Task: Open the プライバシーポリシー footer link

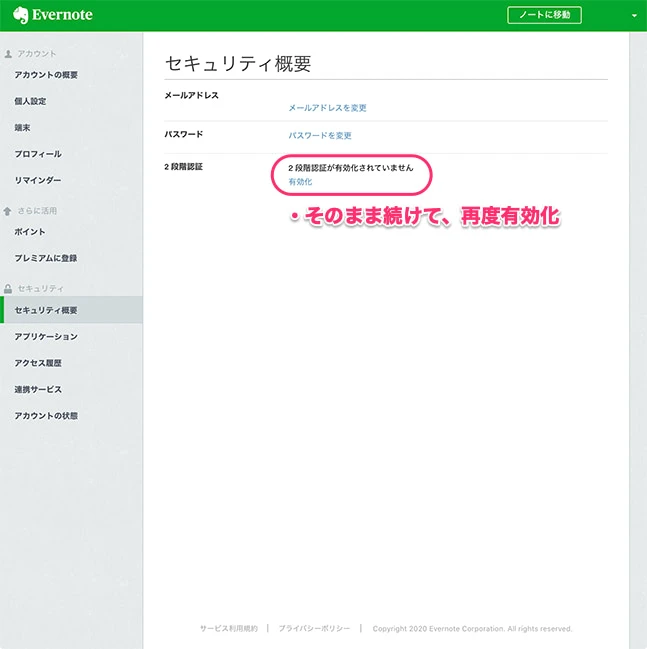Action: (314, 629)
